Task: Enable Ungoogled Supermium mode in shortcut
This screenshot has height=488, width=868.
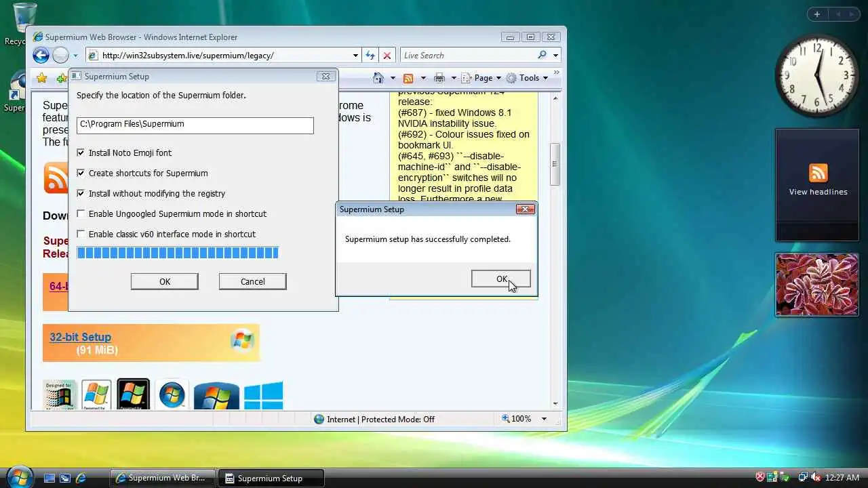Action: tap(81, 214)
